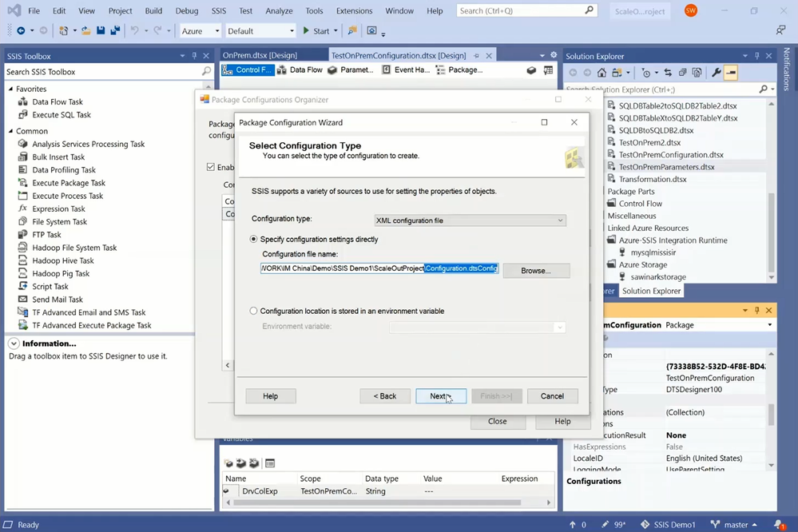Click the Send Mail Task toolbox icon
The height and width of the screenshot is (532, 798).
[x=23, y=299]
